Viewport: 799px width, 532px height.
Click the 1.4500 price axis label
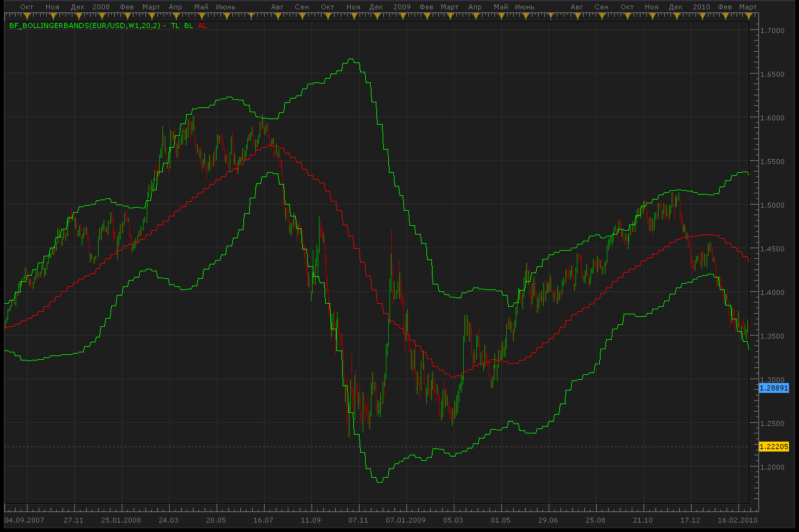[773, 248]
